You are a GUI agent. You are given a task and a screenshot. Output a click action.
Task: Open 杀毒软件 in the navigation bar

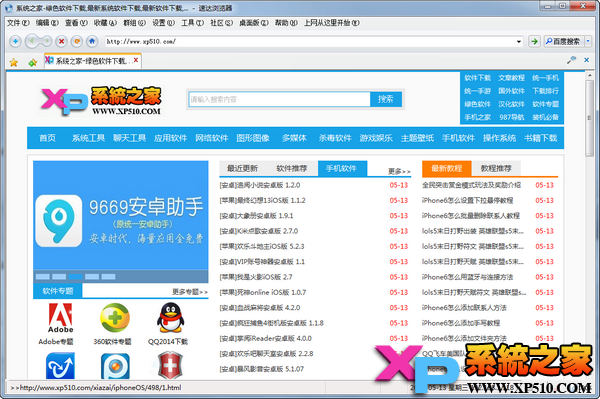335,138
